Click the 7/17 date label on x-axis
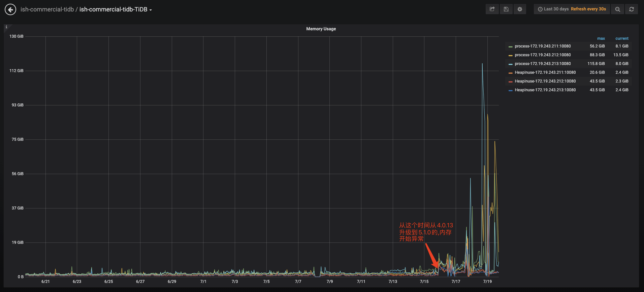 456,282
